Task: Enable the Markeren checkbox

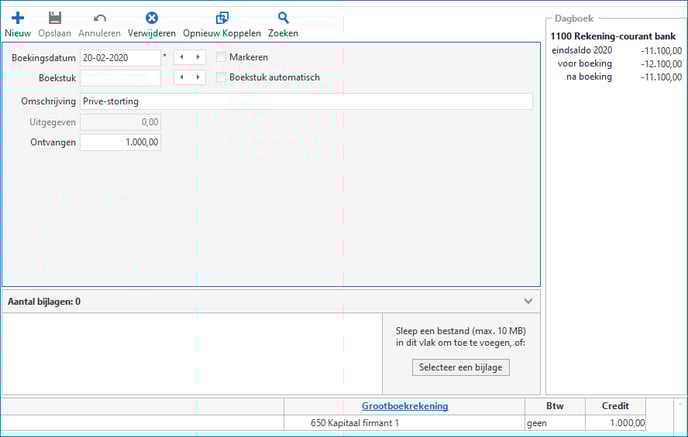Action: (x=221, y=57)
